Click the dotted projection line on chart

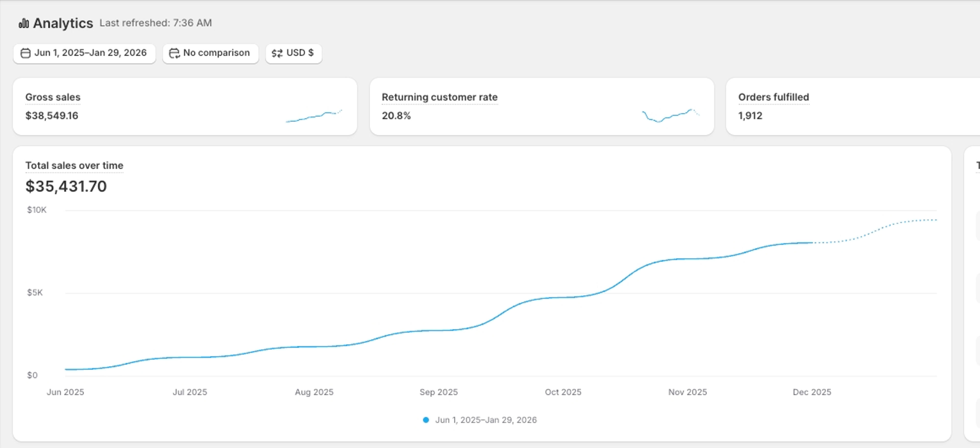[875, 231]
